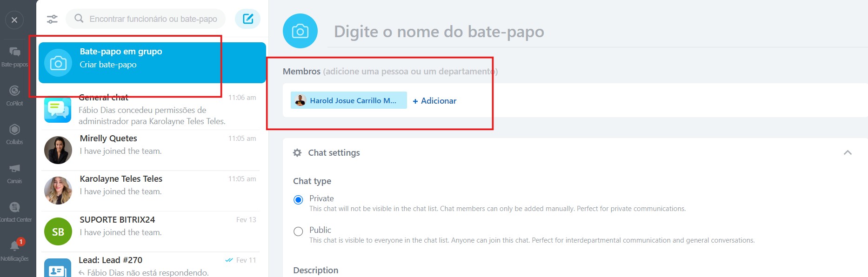Click the X close icon in sidebar
This screenshot has height=277, width=868.
(x=14, y=20)
